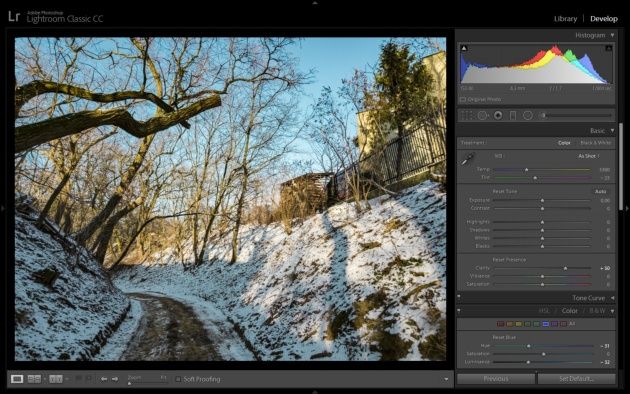Select the B & W tab

[597, 311]
